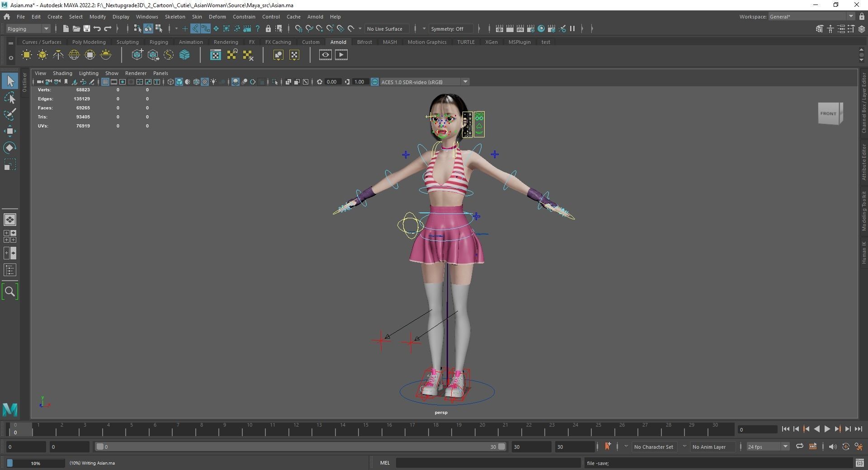868x470 pixels.
Task: Activate the Move tool in toolbox
Action: [10, 131]
